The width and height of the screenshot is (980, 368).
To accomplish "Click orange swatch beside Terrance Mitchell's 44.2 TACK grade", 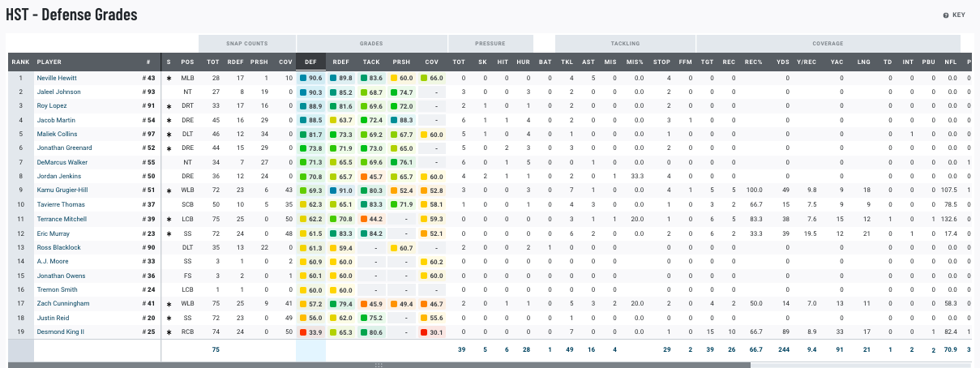I will [363, 219].
